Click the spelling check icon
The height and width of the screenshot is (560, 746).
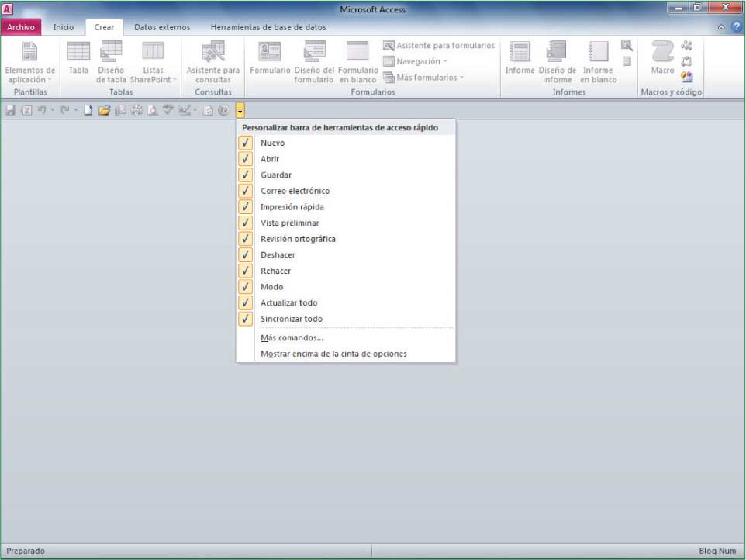(168, 110)
